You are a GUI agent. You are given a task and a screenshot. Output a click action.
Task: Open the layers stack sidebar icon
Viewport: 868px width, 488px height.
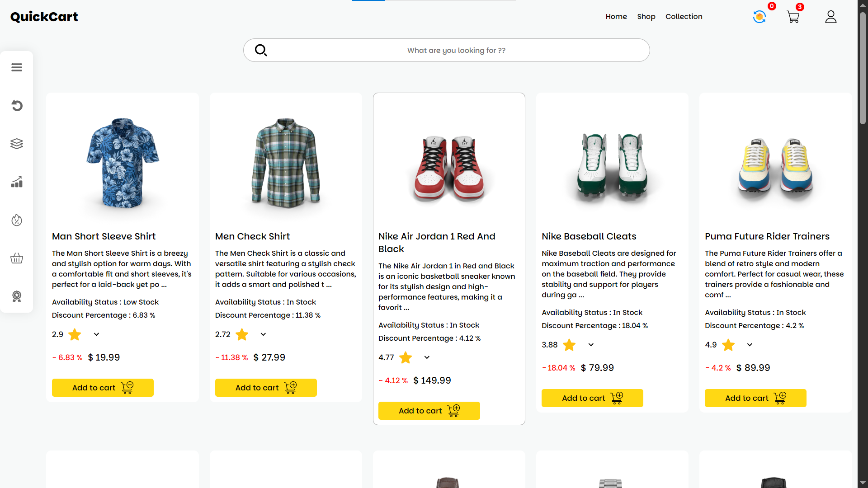point(17,144)
